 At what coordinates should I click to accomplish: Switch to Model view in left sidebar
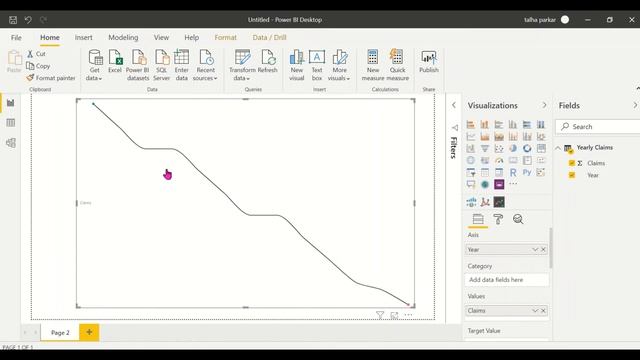tap(11, 143)
